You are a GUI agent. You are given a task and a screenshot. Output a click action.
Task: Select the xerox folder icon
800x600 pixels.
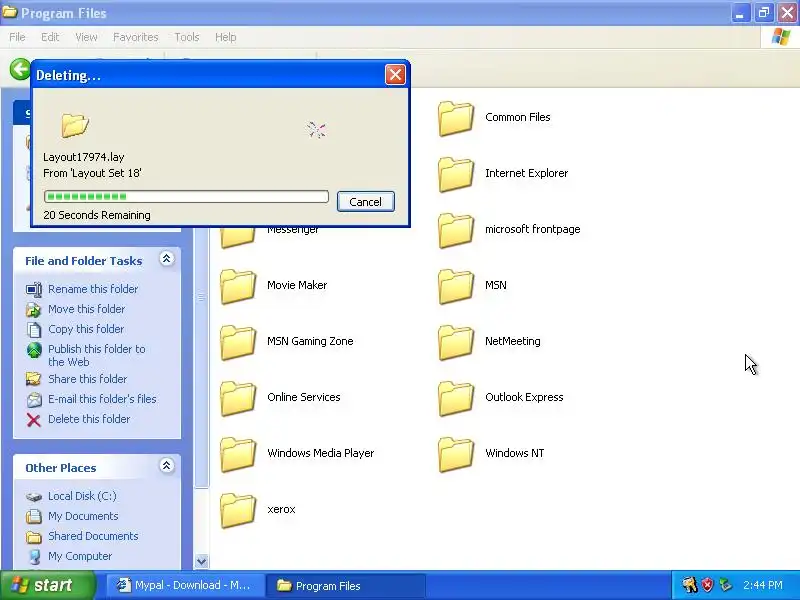(238, 510)
